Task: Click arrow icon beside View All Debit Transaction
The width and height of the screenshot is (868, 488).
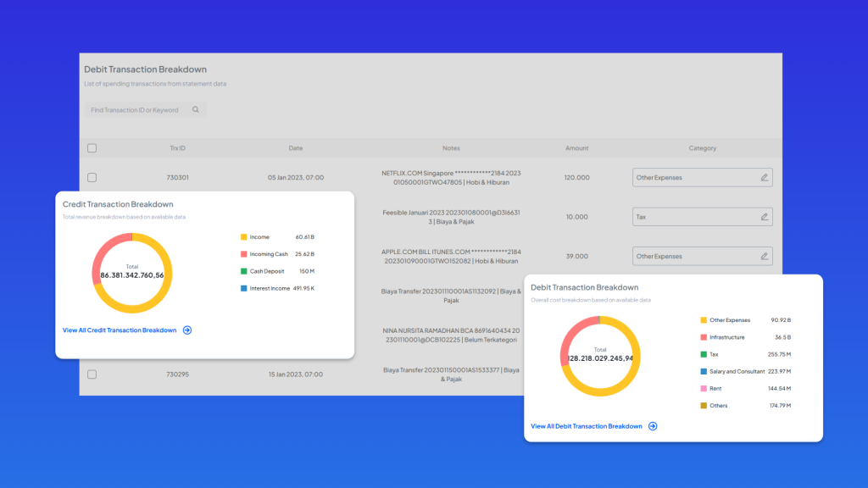Action: (x=653, y=426)
